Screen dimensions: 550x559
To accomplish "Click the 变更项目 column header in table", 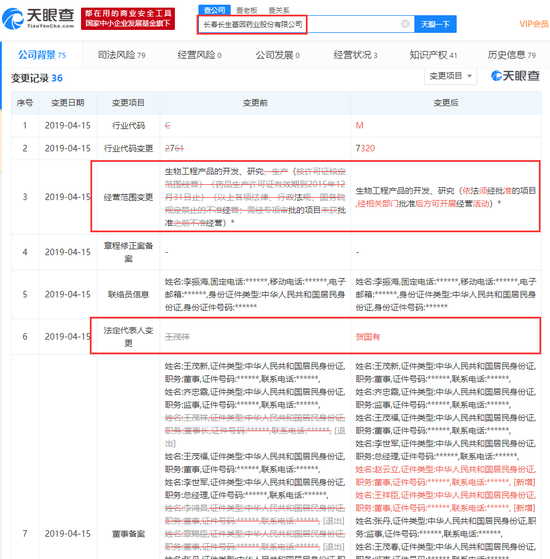I will tap(128, 103).
